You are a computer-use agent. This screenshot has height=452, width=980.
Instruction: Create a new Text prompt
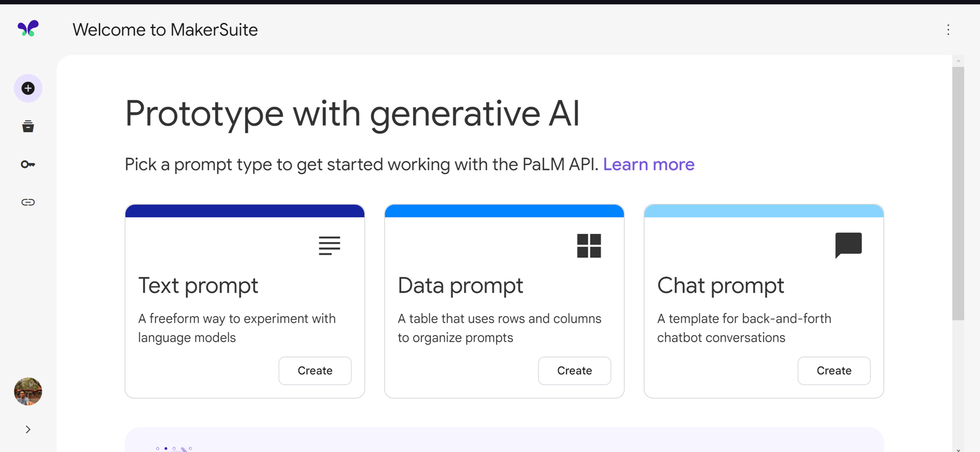click(315, 371)
